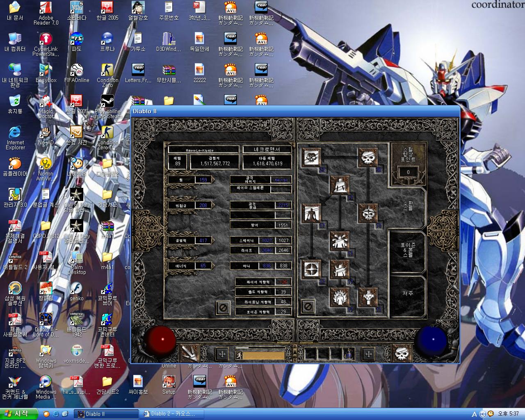525x420 pixels.
Task: Click the Revive skill icon
Action: click(x=368, y=297)
